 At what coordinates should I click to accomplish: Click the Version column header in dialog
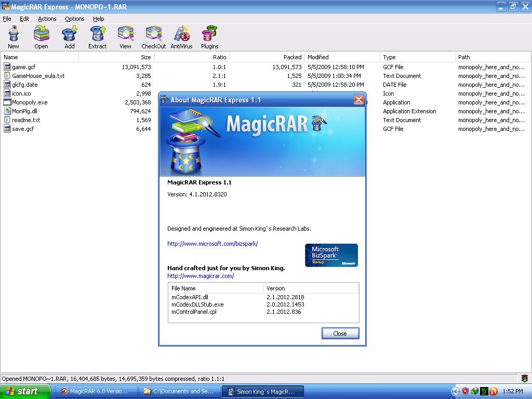[311, 288]
